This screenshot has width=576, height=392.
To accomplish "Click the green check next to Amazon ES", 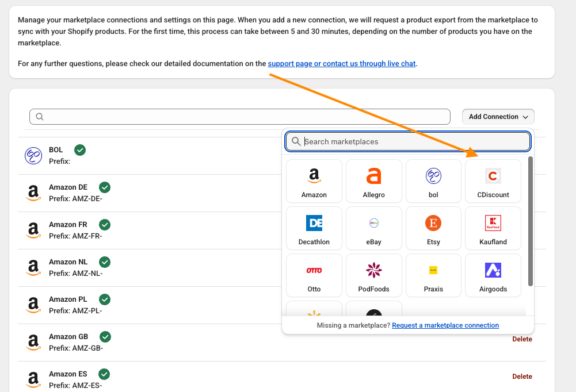I will (x=104, y=374).
